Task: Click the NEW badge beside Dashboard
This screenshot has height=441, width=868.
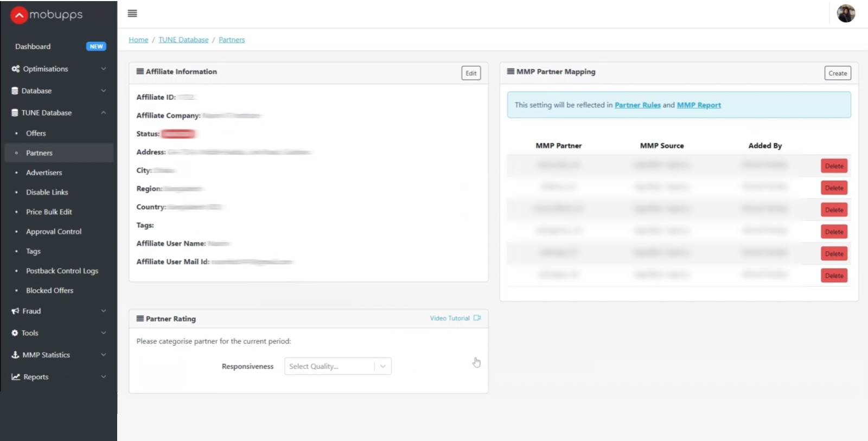Action: [96, 47]
